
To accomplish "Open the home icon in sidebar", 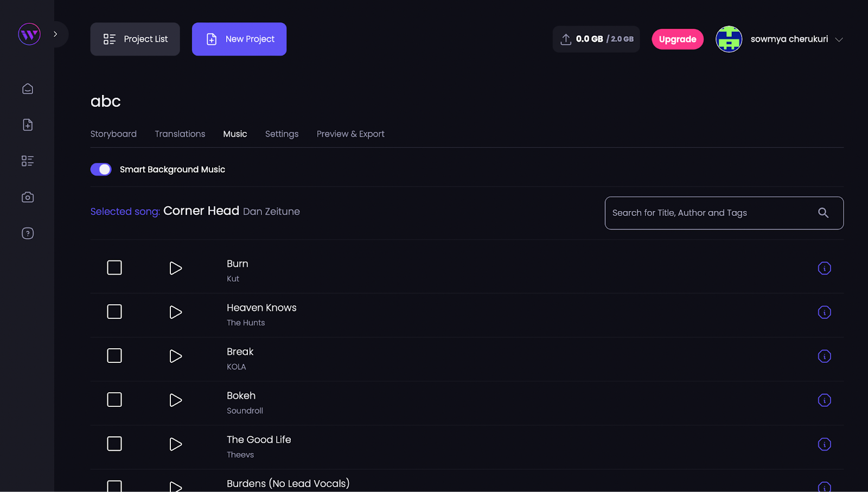I will pos(28,88).
